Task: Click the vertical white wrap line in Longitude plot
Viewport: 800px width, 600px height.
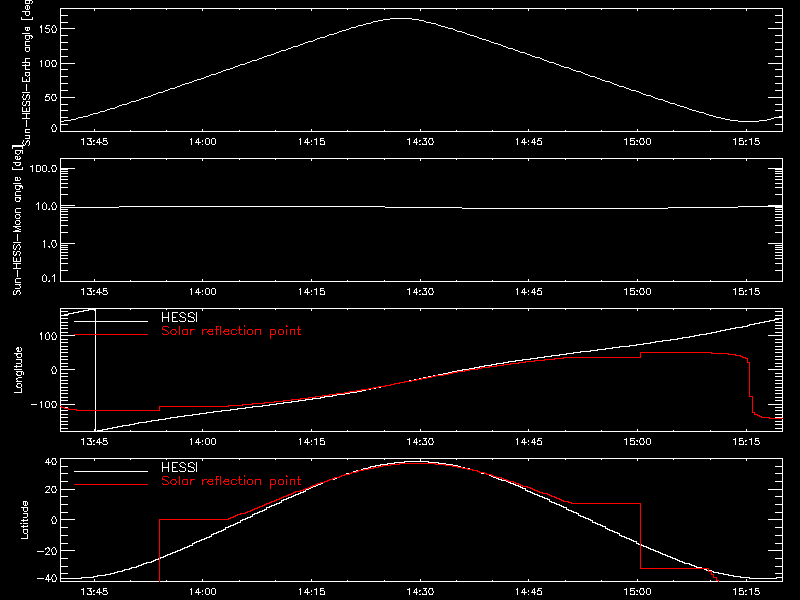Action: (x=95, y=370)
